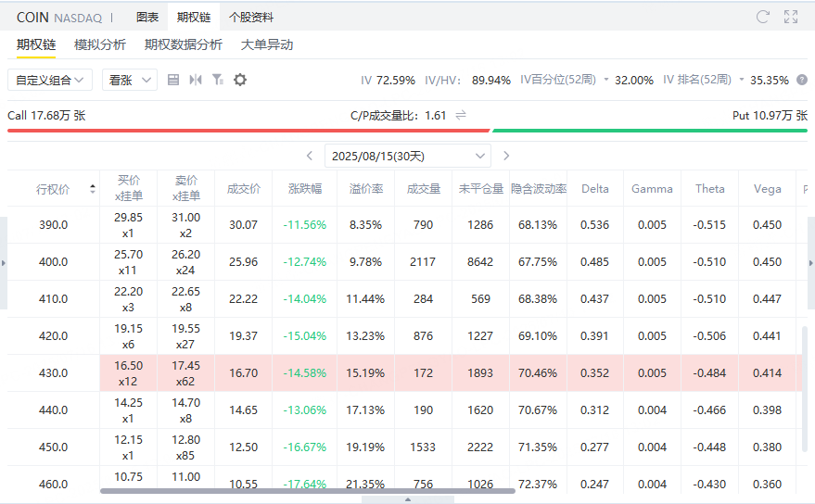
Task: Select the 390.0 strike row
Action: point(408,225)
